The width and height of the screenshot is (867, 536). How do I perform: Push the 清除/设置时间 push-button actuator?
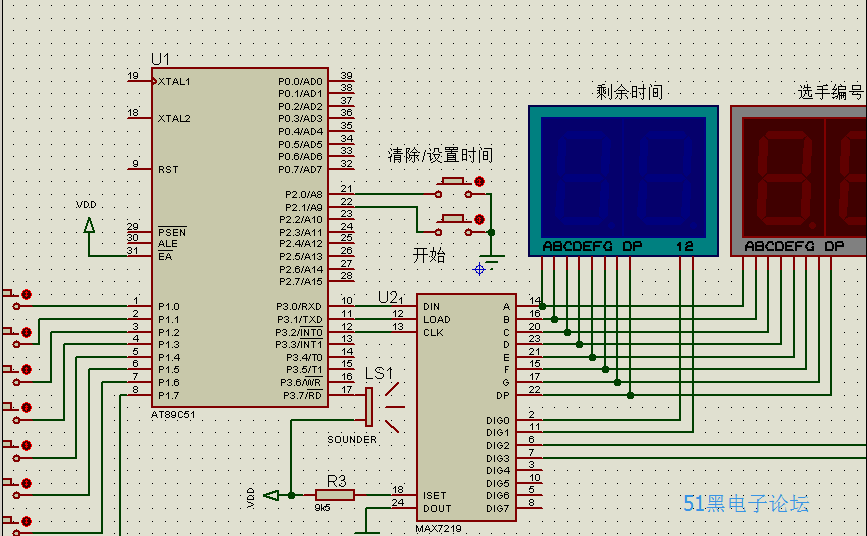tap(453, 181)
